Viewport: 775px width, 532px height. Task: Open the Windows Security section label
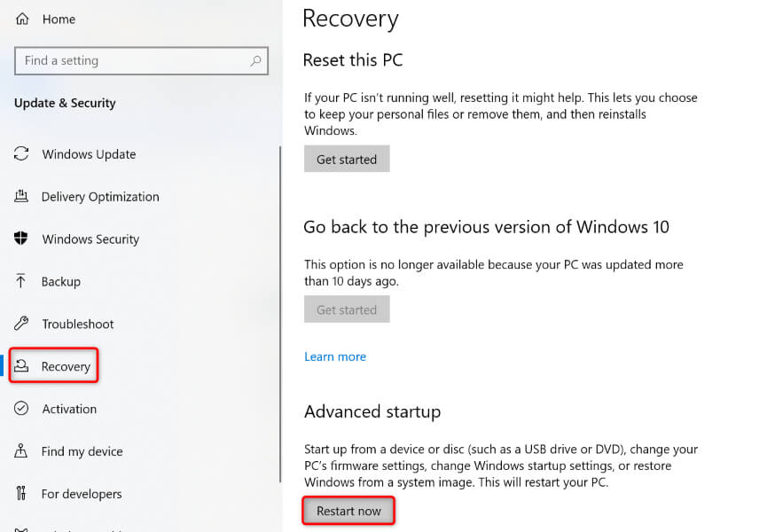[90, 239]
